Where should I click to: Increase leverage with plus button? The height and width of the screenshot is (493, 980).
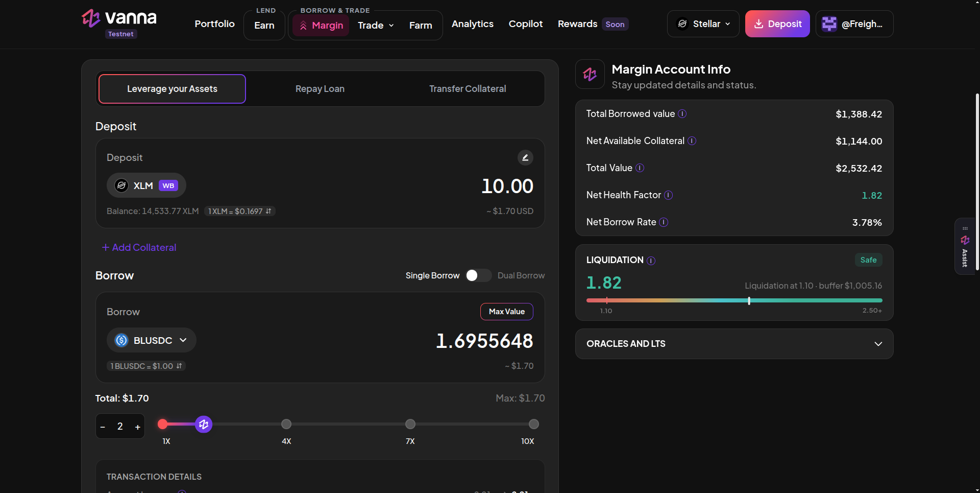click(137, 427)
